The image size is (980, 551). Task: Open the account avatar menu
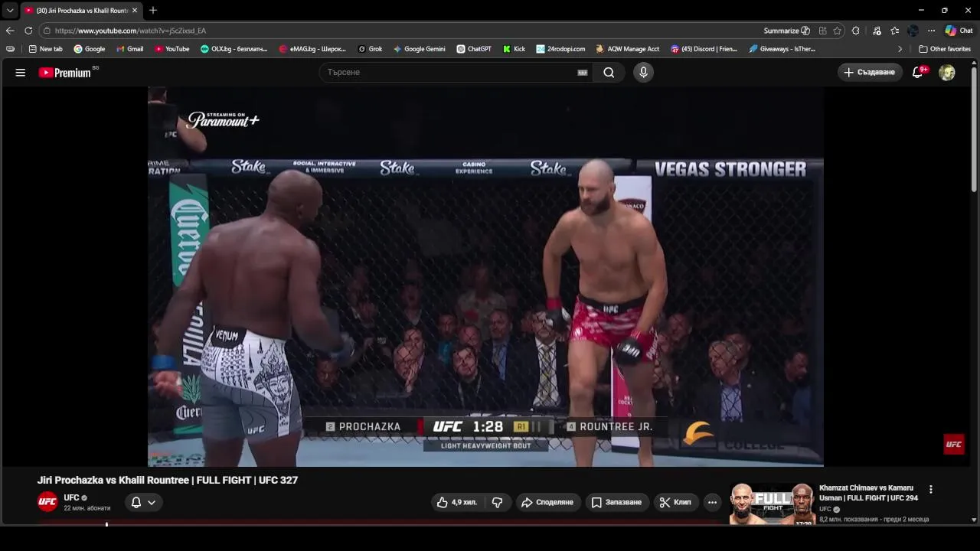point(947,73)
